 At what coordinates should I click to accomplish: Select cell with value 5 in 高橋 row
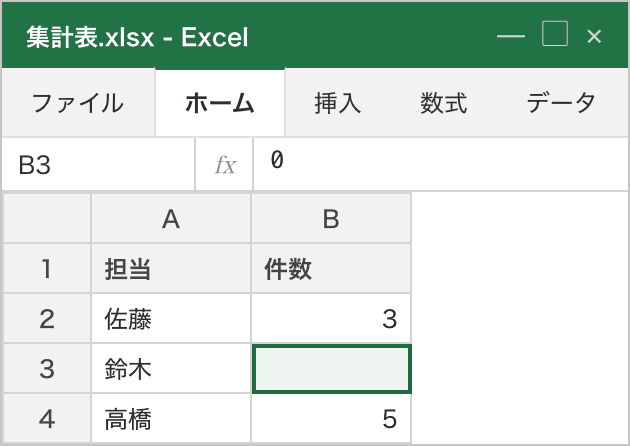click(x=331, y=418)
